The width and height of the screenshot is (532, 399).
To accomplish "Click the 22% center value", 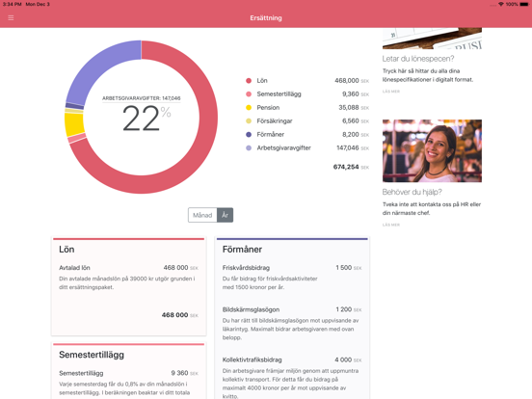I will click(146, 119).
